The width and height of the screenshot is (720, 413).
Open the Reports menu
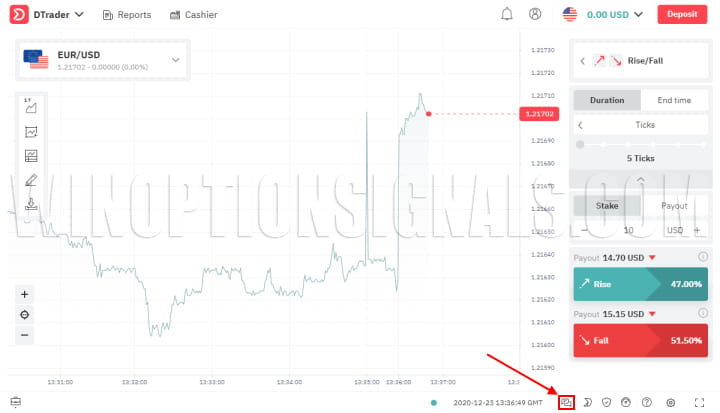pyautogui.click(x=127, y=15)
